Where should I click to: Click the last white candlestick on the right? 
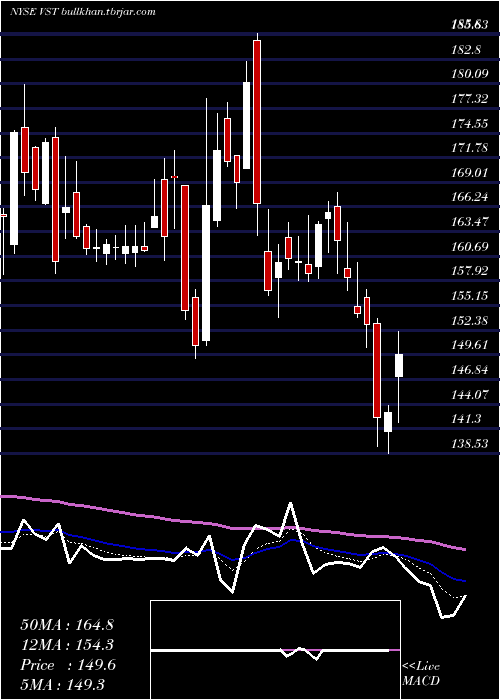(399, 365)
